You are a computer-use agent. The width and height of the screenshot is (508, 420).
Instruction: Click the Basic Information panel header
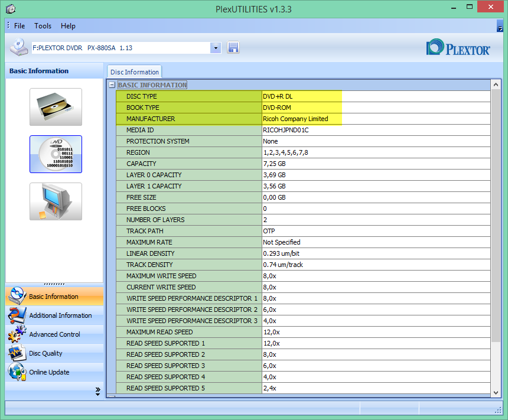click(54, 71)
